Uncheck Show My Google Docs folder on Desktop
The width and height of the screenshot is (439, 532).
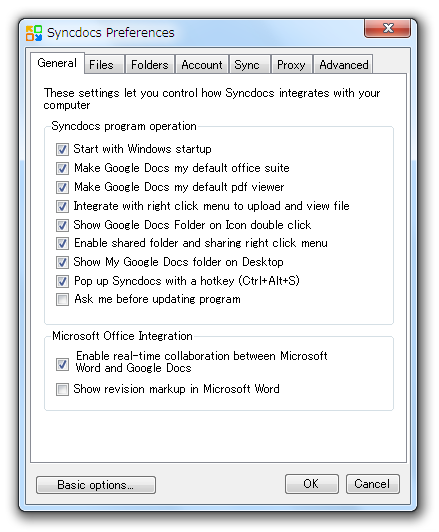(62, 262)
